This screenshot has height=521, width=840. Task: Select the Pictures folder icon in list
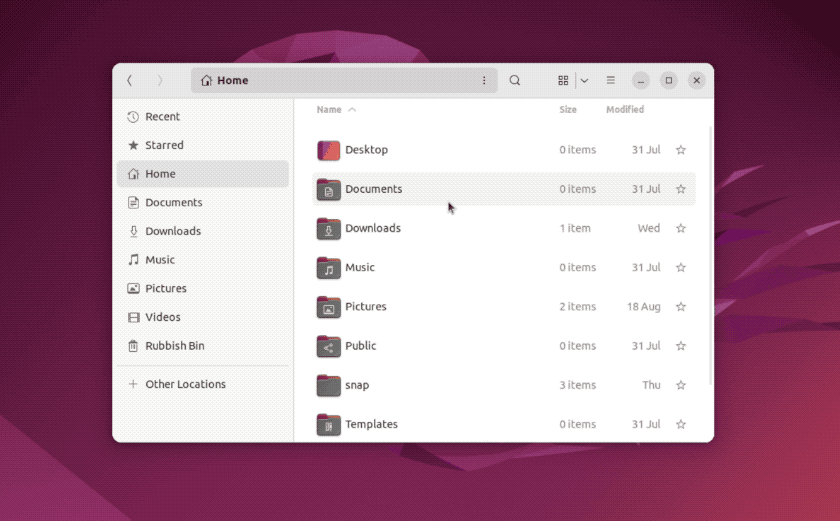coord(328,307)
